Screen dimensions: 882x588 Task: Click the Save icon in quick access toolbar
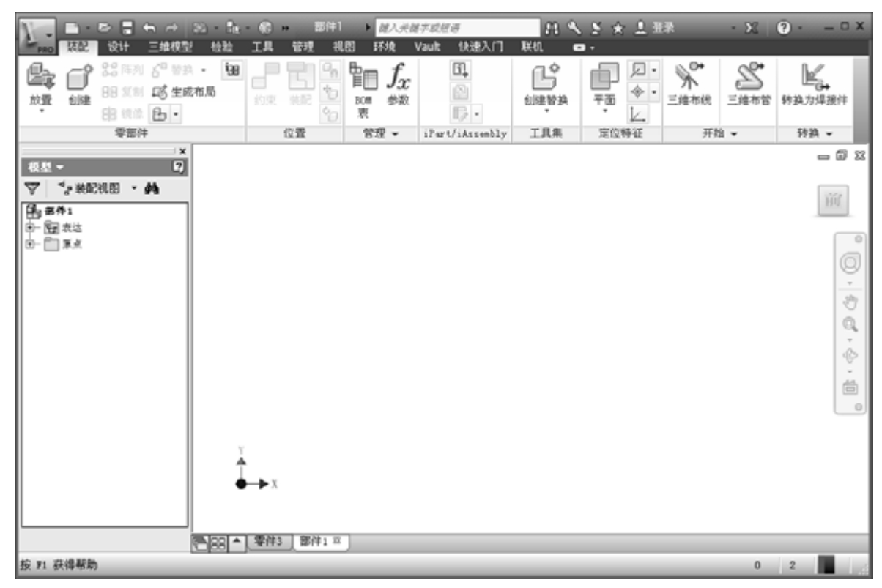[x=127, y=28]
